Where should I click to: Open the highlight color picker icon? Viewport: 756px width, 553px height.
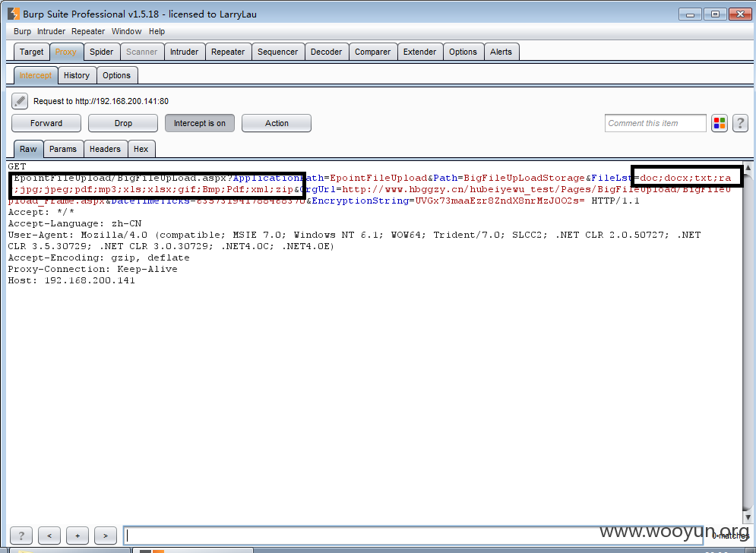pyautogui.click(x=720, y=123)
